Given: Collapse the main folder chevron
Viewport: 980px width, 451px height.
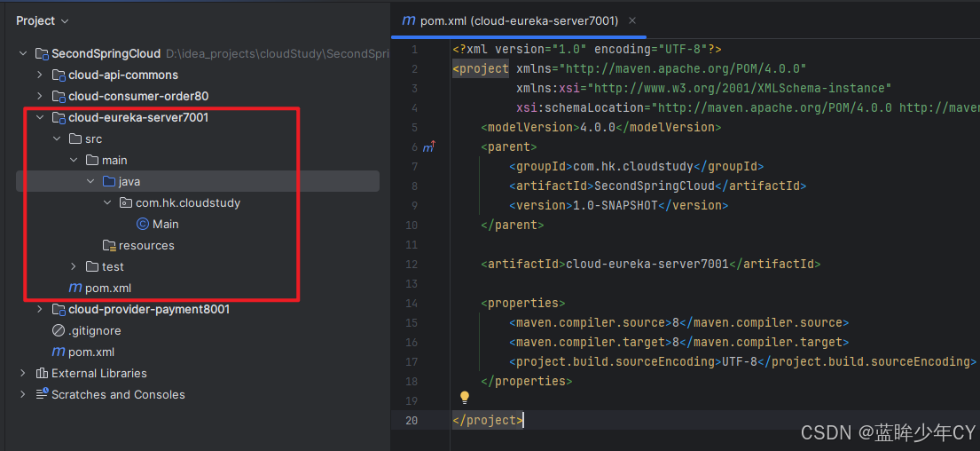Looking at the screenshot, I should [74, 160].
